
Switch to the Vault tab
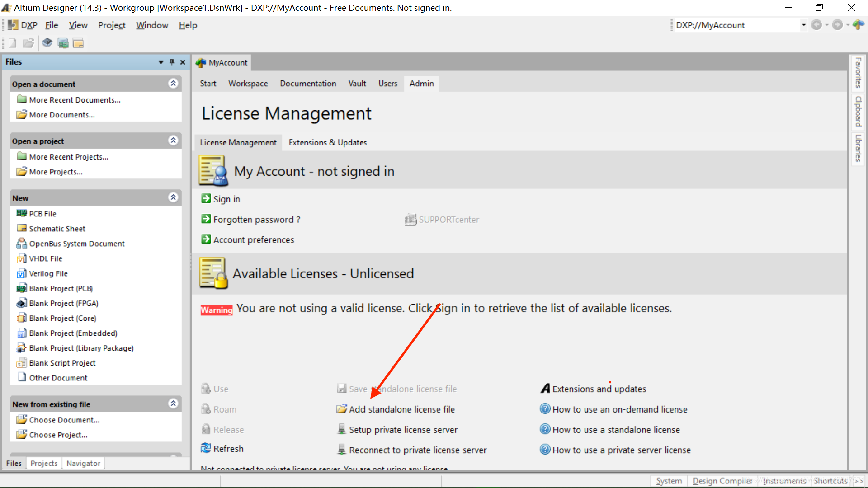tap(357, 84)
